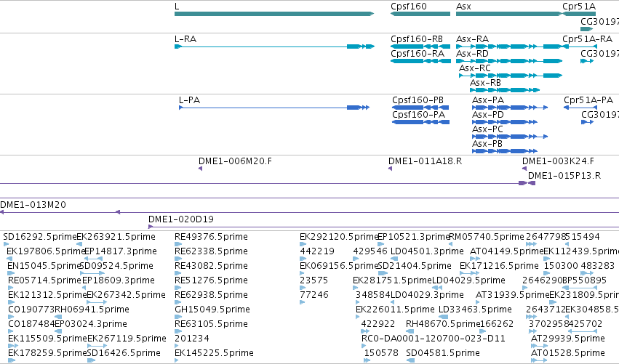Viewport: 619px width, 364px height.
Task: Select BAC end DME1-006M20.F
Action: coord(235,161)
